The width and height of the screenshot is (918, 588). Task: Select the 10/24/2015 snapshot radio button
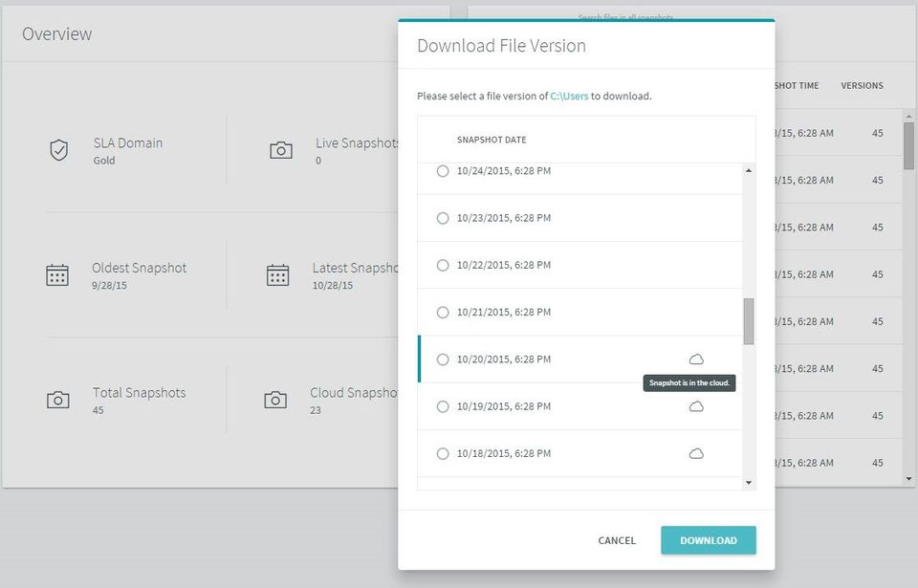point(443,171)
